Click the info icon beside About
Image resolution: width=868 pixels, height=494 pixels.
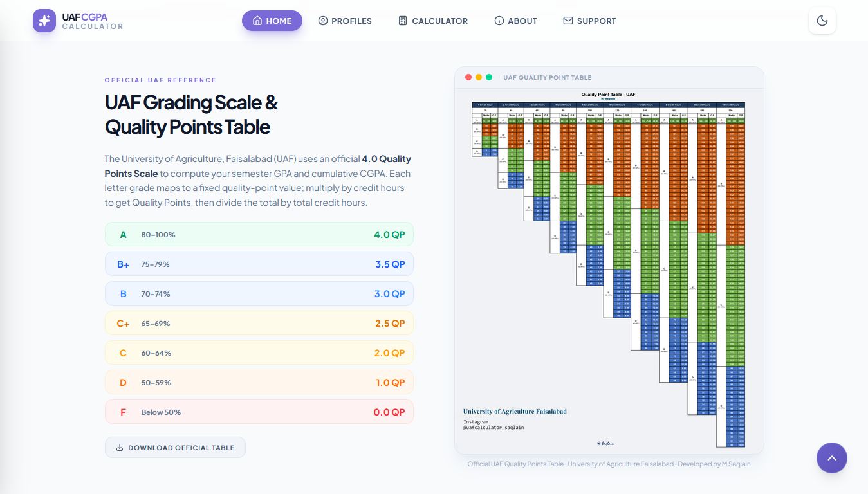tap(499, 21)
